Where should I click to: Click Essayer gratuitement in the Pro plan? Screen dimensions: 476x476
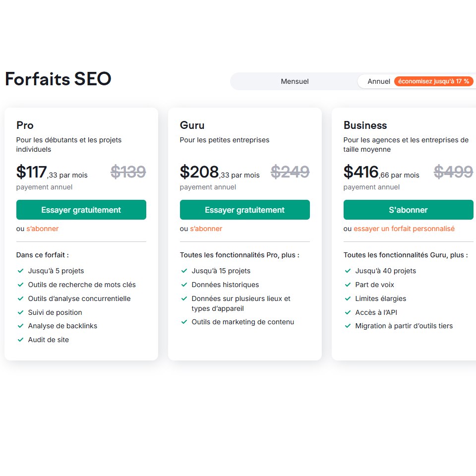coord(81,210)
